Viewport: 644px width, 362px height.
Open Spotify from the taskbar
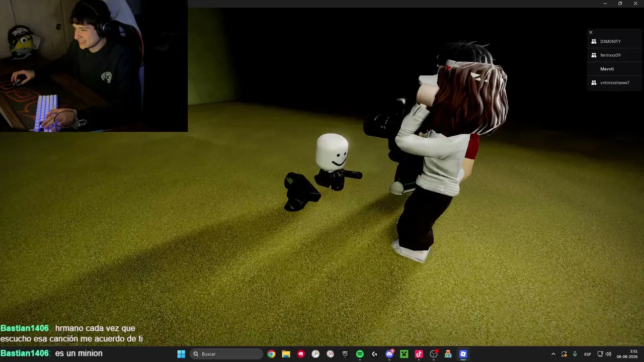click(x=360, y=354)
